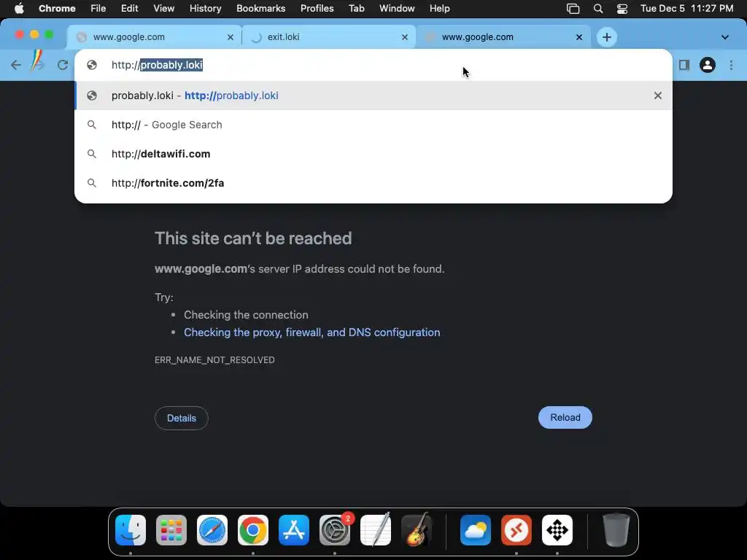Remove probably.loki suggestion with X
Screen dimensions: 747x560
(x=657, y=96)
